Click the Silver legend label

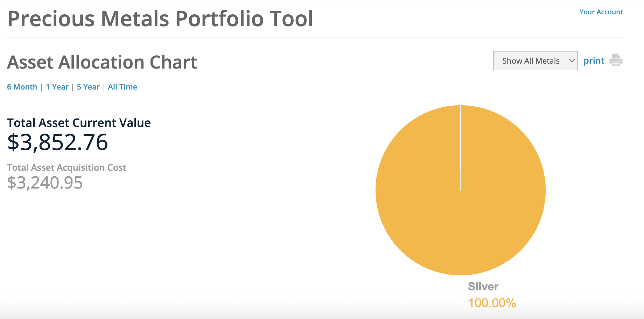point(483,286)
